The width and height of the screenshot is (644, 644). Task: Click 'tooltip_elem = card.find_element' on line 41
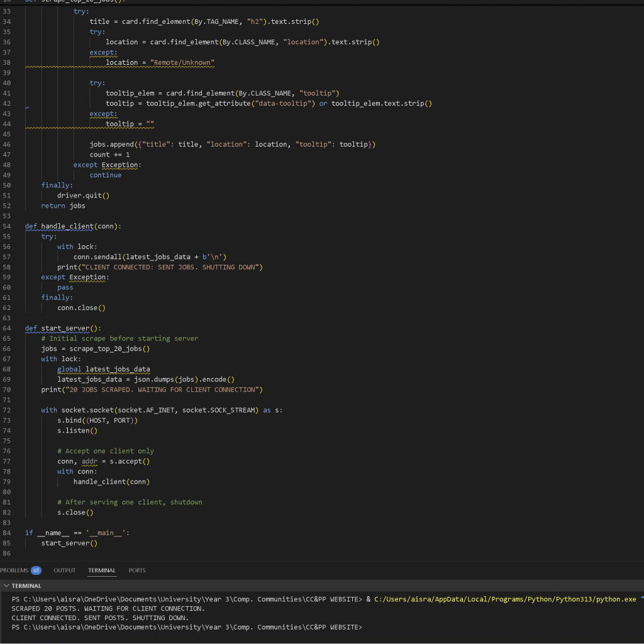pyautogui.click(x=170, y=93)
